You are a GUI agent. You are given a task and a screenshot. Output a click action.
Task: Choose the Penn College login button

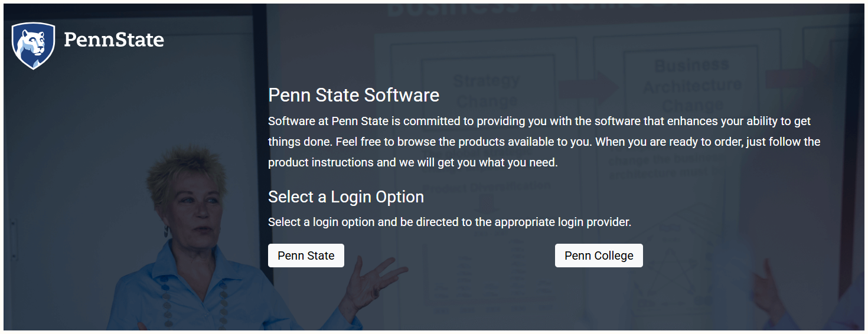[599, 256]
